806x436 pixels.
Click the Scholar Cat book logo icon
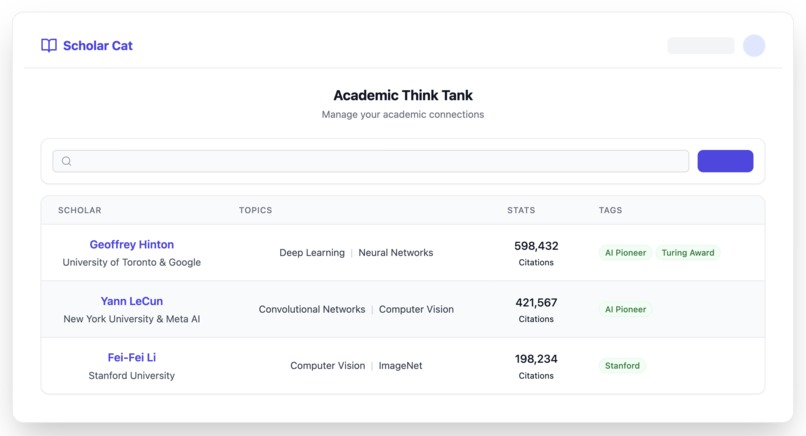pyautogui.click(x=49, y=46)
